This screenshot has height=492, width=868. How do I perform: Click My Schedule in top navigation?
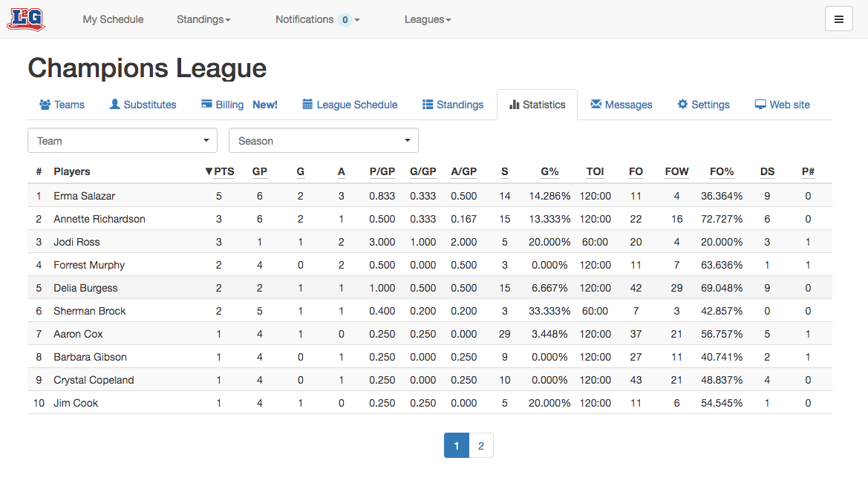[x=113, y=19]
